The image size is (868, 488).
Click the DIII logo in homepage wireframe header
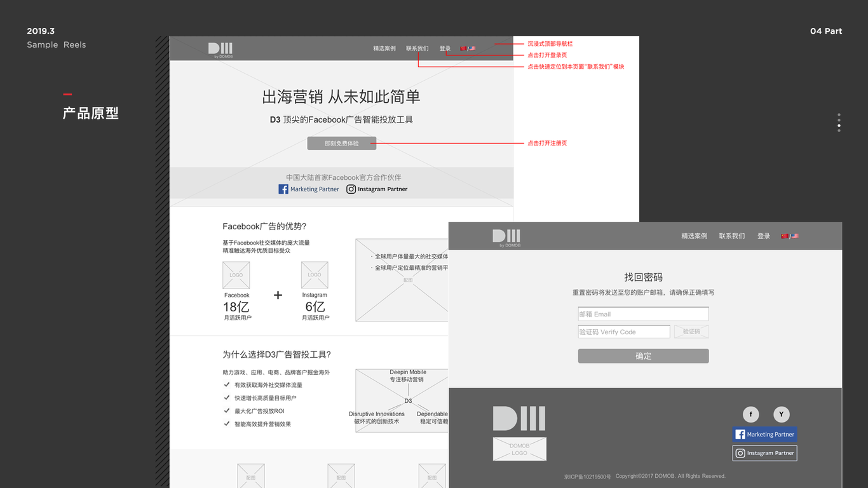point(220,50)
